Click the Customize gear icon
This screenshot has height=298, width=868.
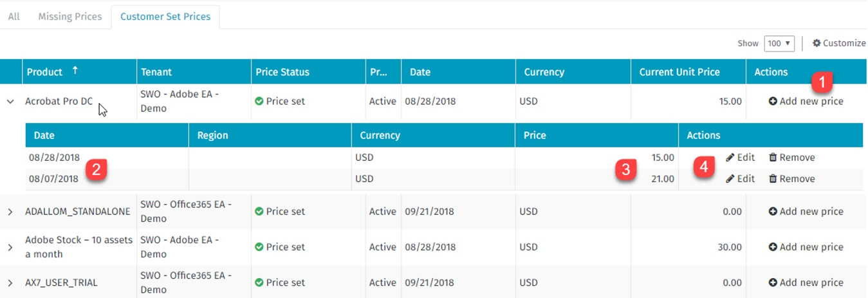[817, 43]
